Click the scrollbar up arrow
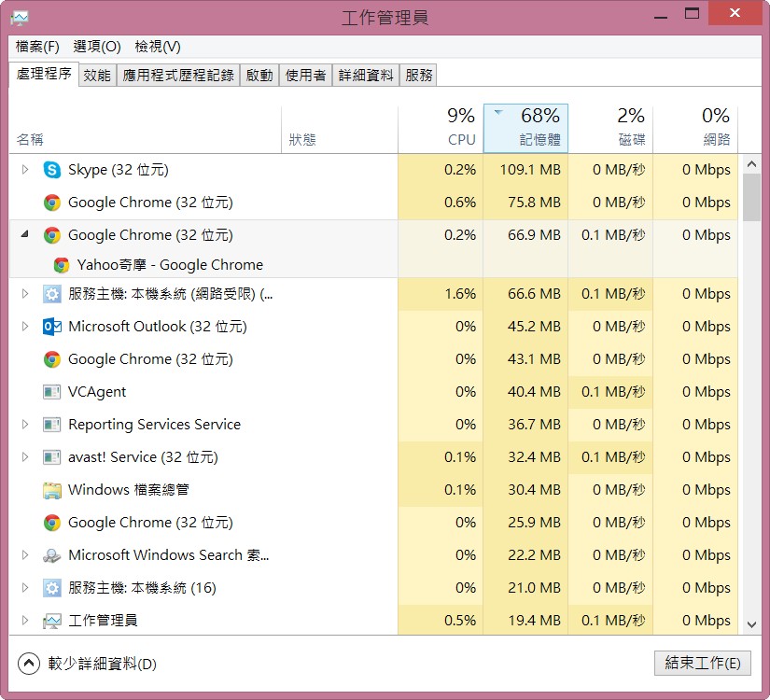Viewport: 770px width, 700px height. click(751, 164)
